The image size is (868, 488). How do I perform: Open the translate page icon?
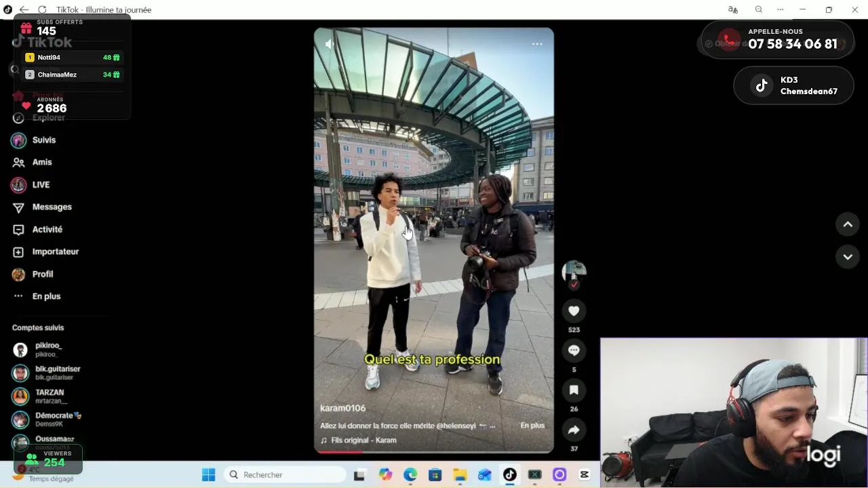click(x=732, y=9)
